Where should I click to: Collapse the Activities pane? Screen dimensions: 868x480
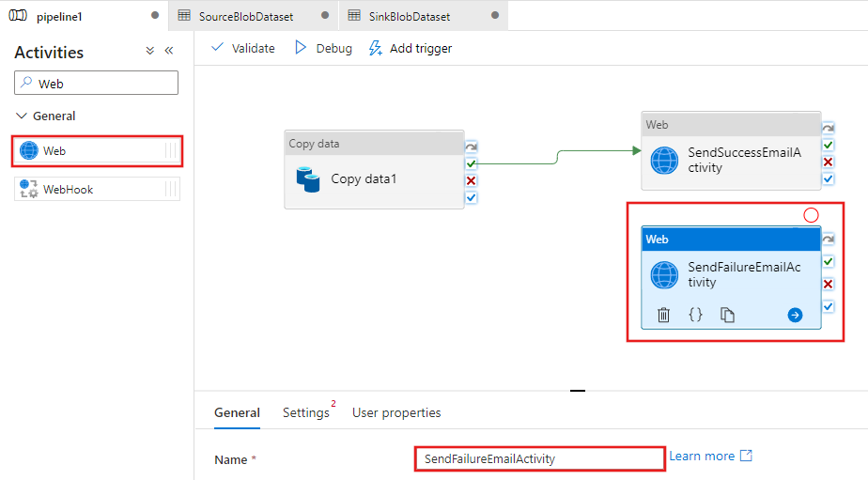(x=169, y=51)
